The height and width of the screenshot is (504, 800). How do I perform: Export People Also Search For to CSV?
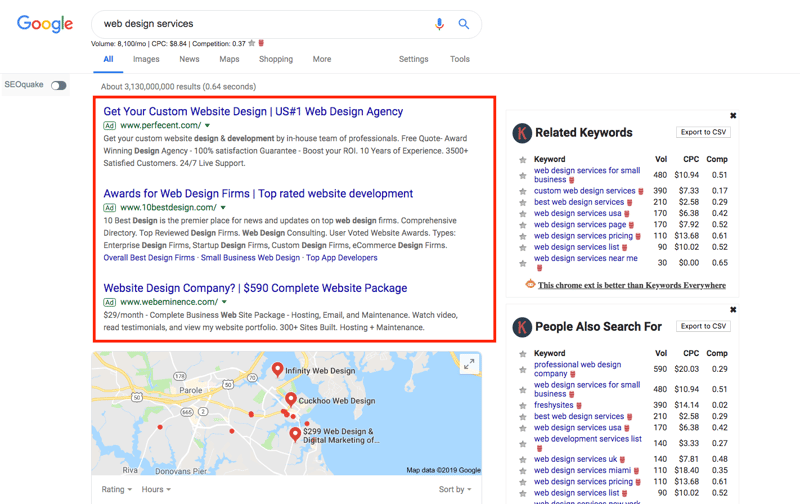click(x=703, y=326)
